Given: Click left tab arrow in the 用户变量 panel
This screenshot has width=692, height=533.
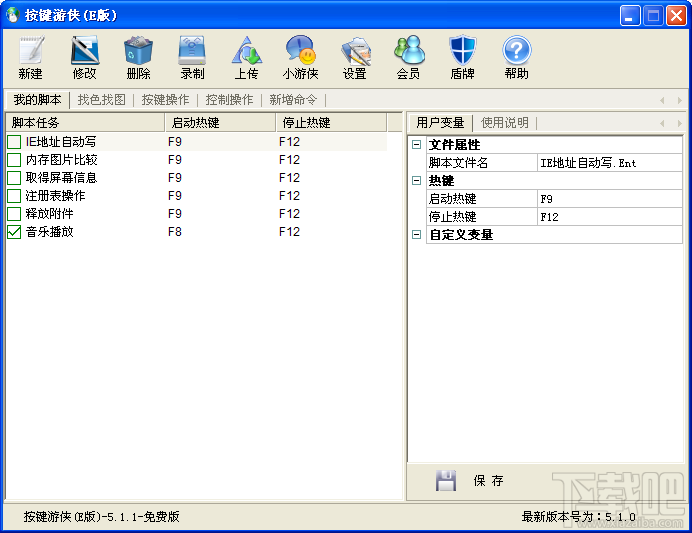Looking at the screenshot, I should tap(662, 123).
